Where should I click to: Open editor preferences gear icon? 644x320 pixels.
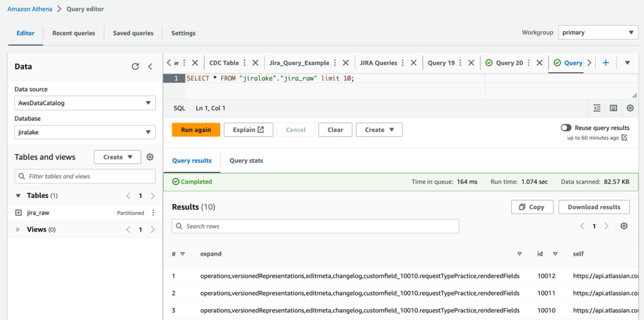(x=630, y=108)
